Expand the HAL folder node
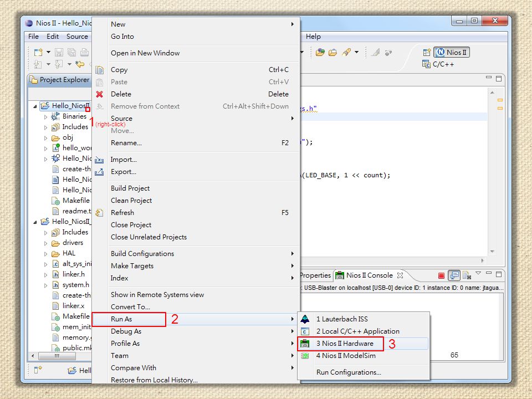The height and width of the screenshot is (399, 532). click(45, 254)
